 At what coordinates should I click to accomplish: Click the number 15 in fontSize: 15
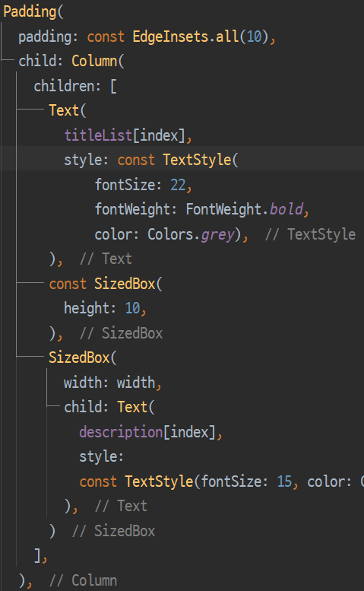tap(284, 481)
